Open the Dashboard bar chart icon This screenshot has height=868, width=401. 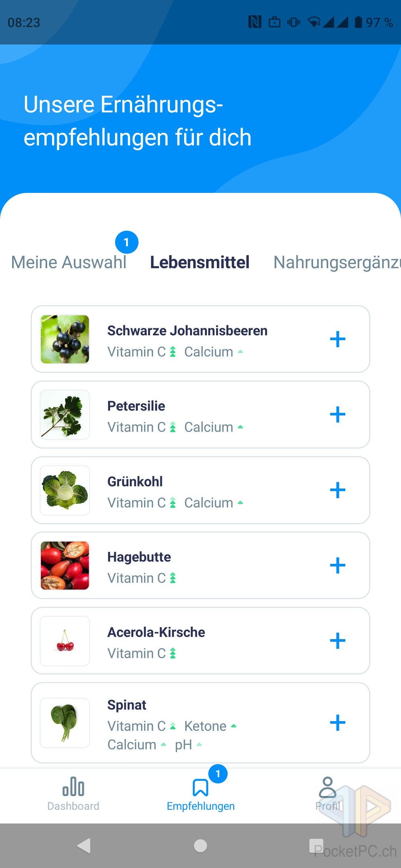pyautogui.click(x=73, y=787)
